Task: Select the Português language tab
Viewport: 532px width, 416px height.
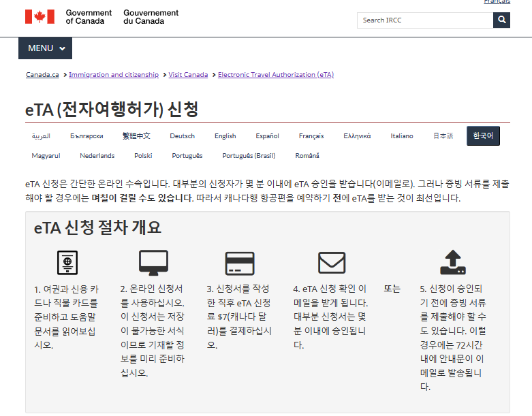Action: coord(187,156)
